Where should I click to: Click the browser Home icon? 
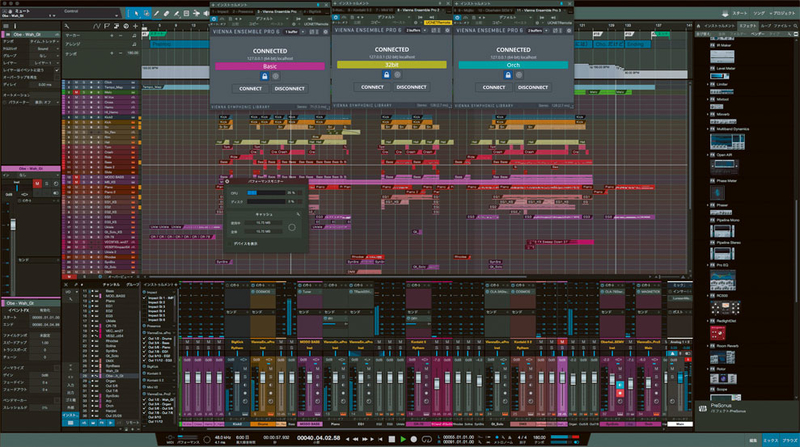pos(698,26)
